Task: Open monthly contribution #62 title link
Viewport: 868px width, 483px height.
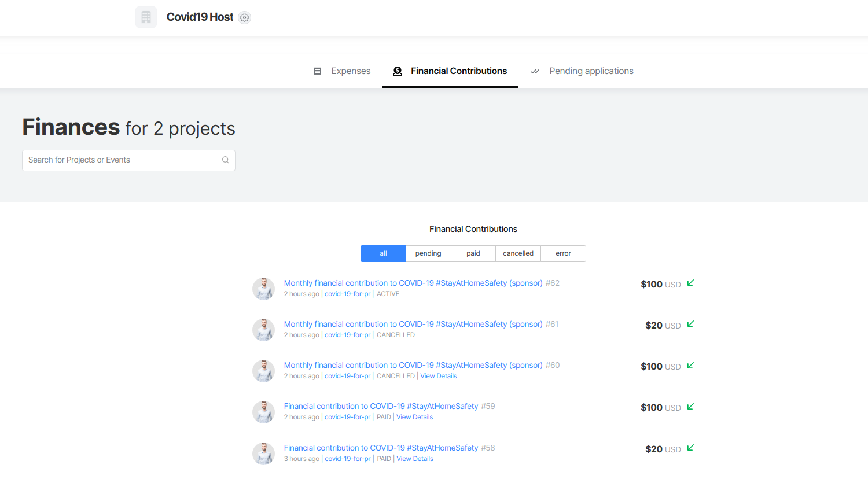Action: (413, 283)
